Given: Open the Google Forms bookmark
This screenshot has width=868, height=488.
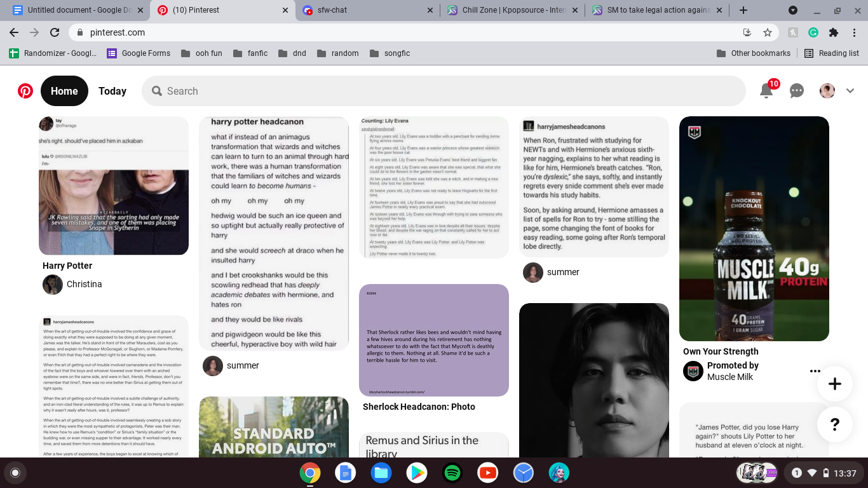Looking at the screenshot, I should pyautogui.click(x=139, y=53).
